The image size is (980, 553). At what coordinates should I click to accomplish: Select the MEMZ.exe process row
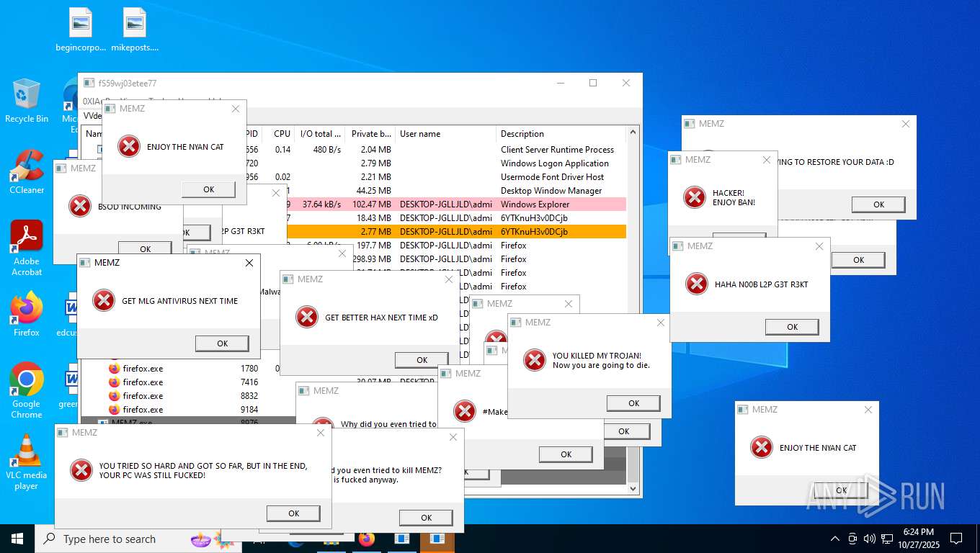tap(187, 423)
